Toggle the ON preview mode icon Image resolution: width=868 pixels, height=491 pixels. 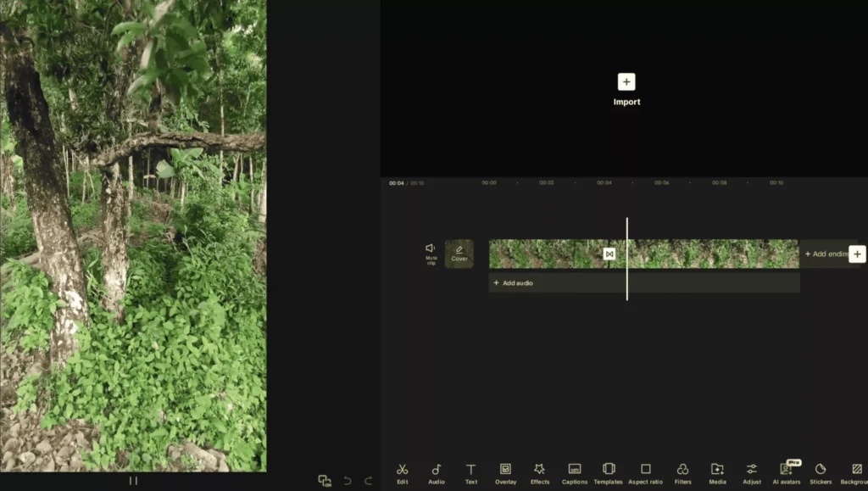(x=325, y=481)
